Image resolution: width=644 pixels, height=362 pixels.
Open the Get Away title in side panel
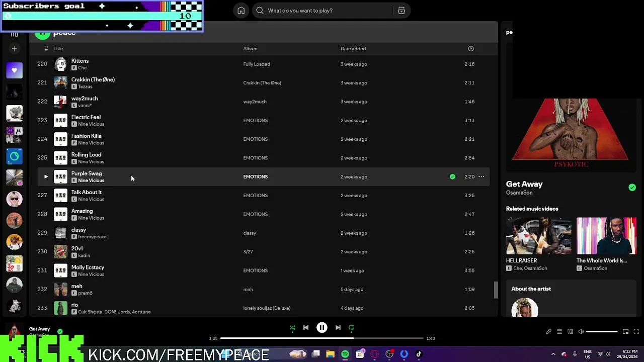[524, 184]
